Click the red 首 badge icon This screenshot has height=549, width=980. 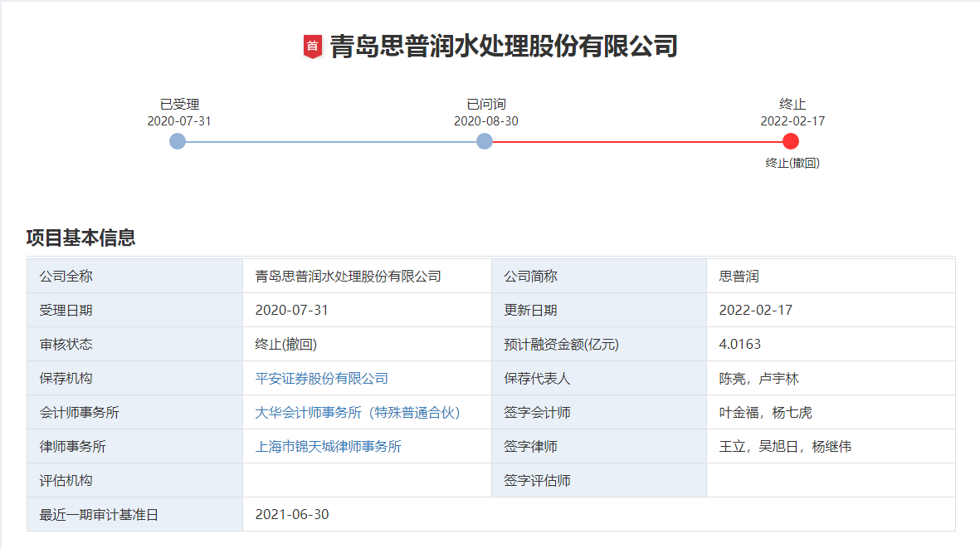pos(312,47)
